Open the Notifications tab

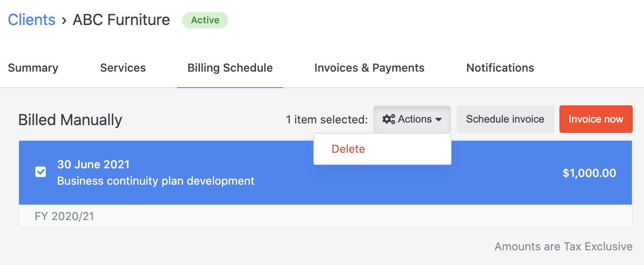point(500,68)
